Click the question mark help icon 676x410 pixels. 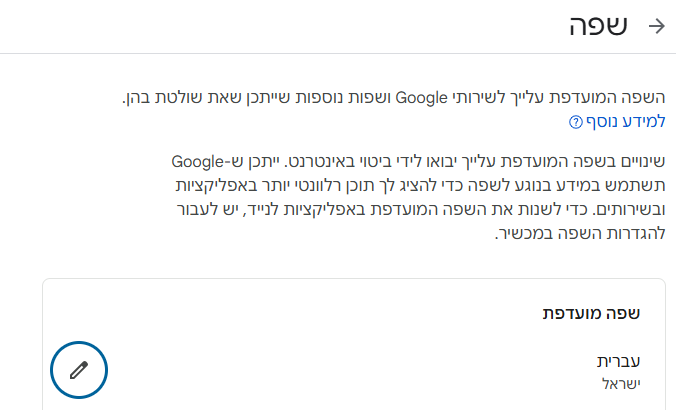[x=575, y=122]
